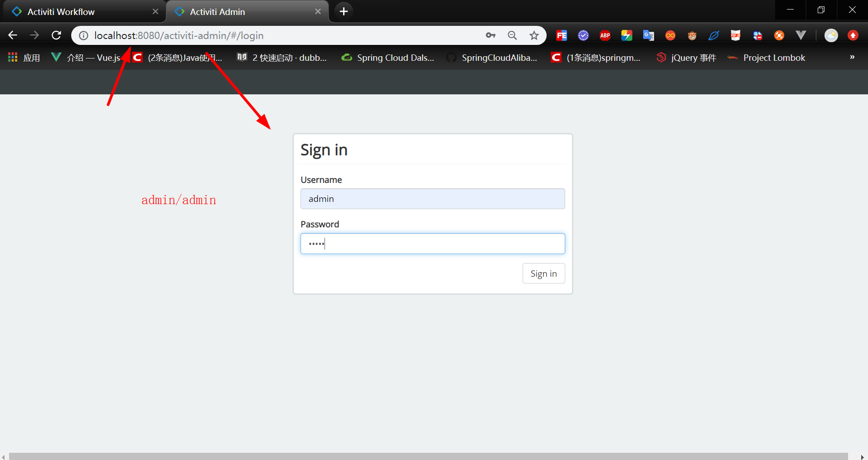Open the Tampermonkey-like monkey extension
Screen dimensions: 868x460
[692, 35]
